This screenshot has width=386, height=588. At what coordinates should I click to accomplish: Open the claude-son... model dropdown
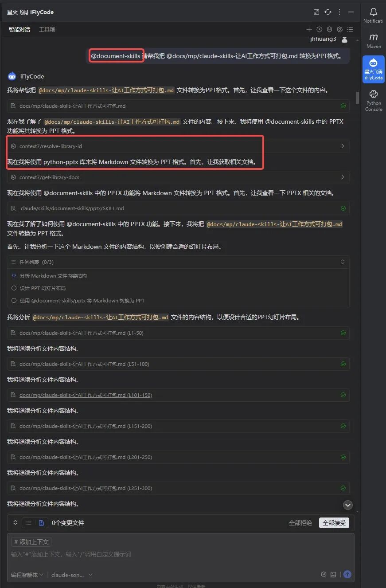click(72, 575)
